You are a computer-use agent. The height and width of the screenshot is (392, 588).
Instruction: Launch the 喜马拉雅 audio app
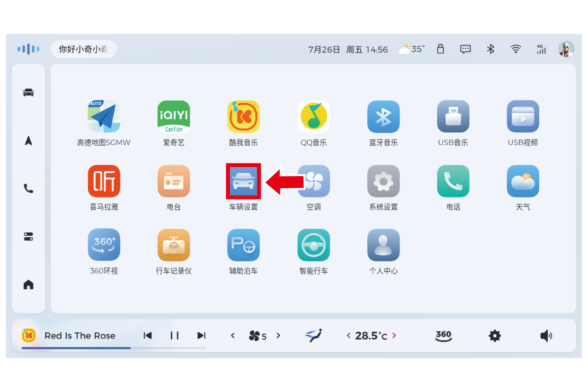(x=104, y=181)
